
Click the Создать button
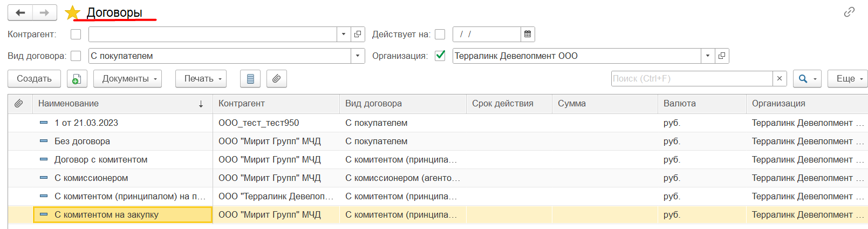(x=34, y=79)
